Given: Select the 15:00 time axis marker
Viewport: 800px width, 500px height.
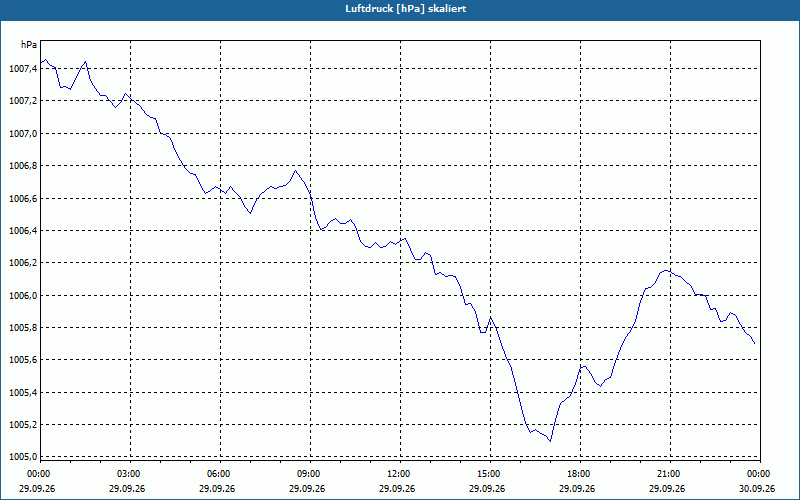Looking at the screenshot, I should [x=490, y=474].
